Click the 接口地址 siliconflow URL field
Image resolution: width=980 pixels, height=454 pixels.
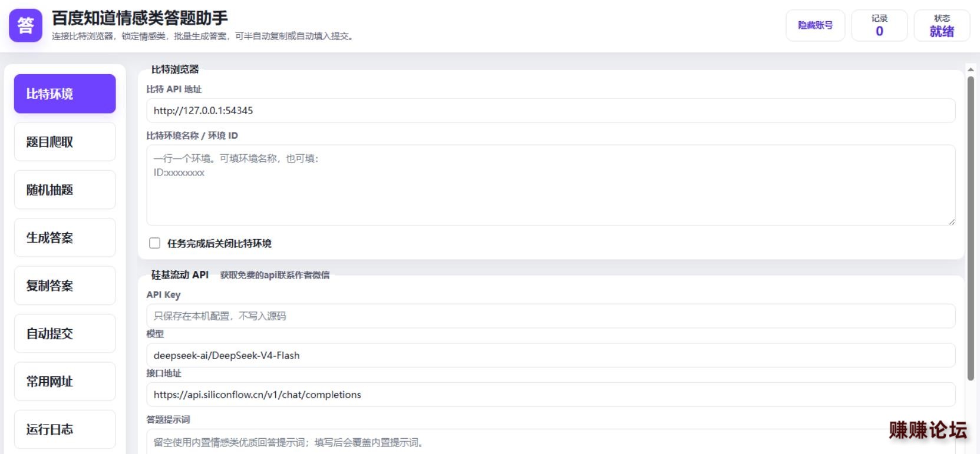click(550, 395)
